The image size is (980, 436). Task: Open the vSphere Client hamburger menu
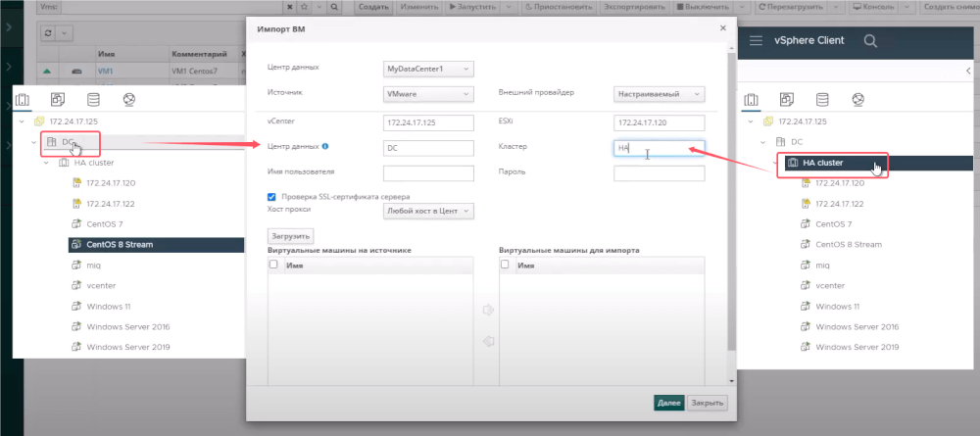pos(757,40)
